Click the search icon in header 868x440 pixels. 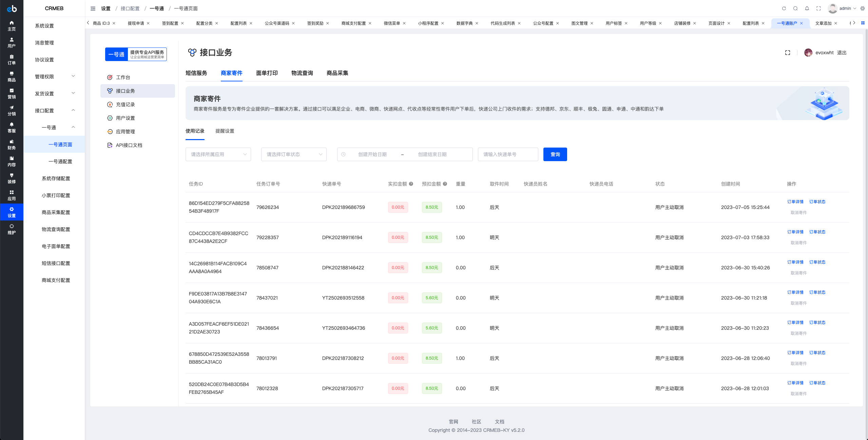click(795, 8)
